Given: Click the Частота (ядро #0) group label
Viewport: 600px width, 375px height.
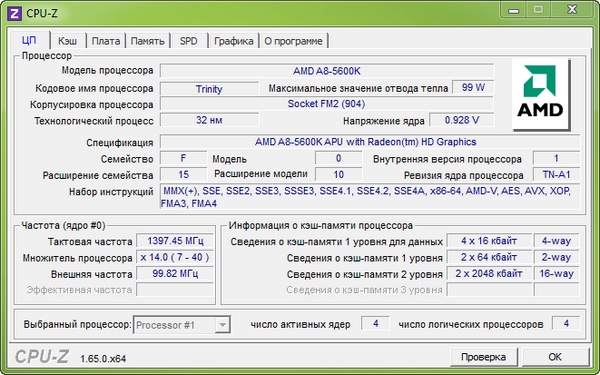Looking at the screenshot, I should point(63,226).
